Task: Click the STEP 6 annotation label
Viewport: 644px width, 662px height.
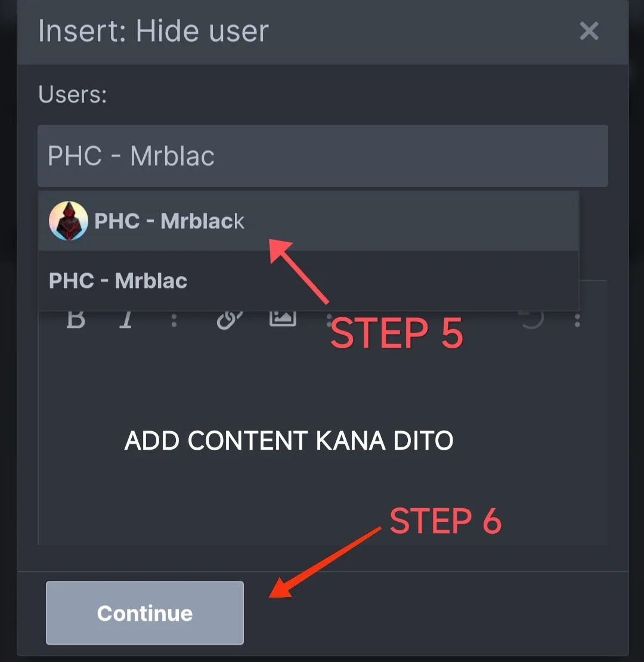Action: 445,521
